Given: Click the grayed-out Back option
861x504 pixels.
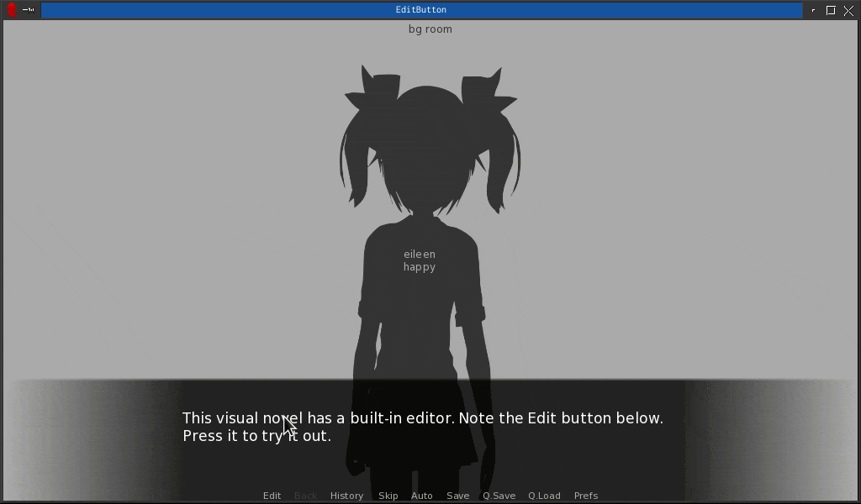Looking at the screenshot, I should [305, 496].
